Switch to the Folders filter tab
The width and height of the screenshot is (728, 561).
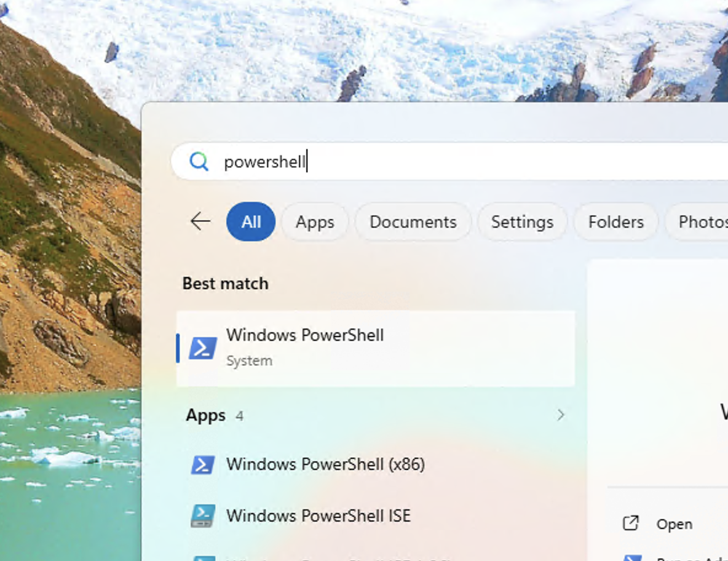[616, 221]
